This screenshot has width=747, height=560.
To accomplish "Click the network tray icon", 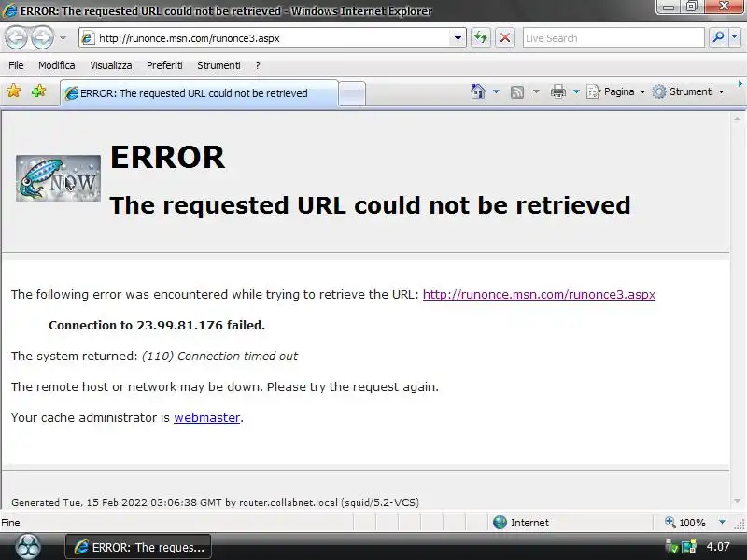I will (x=689, y=547).
